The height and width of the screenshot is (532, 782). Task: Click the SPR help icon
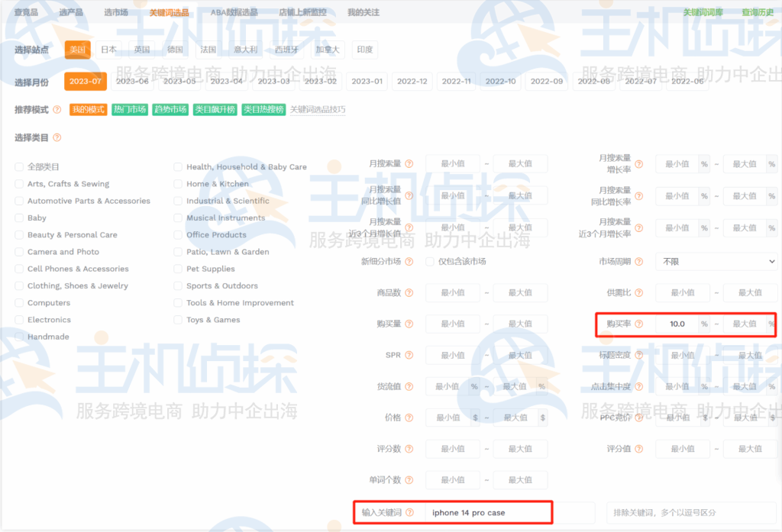[409, 355]
